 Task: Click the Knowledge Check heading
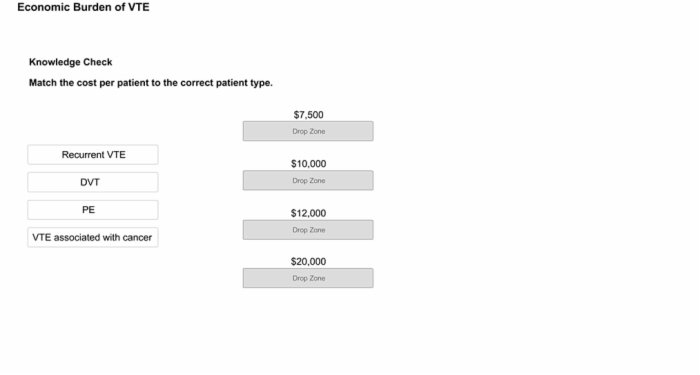[71, 62]
